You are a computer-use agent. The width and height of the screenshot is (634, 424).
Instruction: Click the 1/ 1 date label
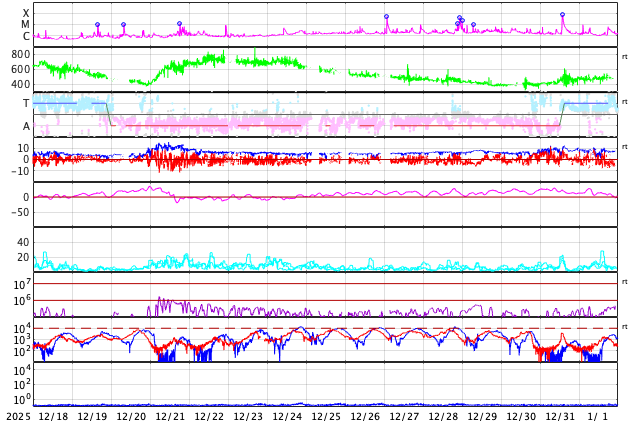(x=597, y=415)
